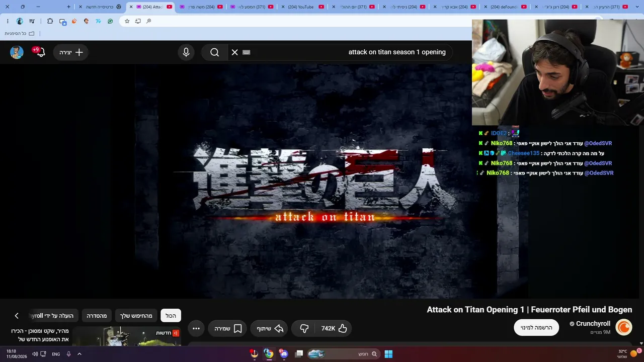Open the 'כל הסימניות' bookmarks folder
644x362 pixels.
click(x=19, y=33)
